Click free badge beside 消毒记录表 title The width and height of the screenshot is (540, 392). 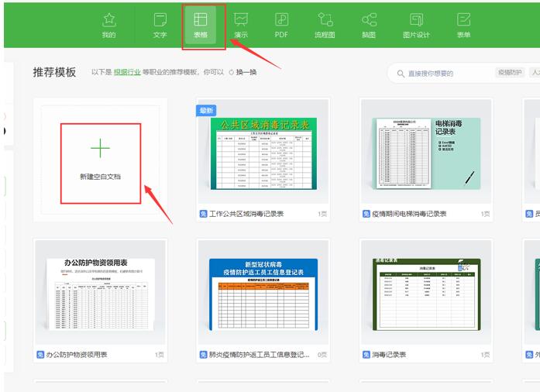[x=366, y=355]
